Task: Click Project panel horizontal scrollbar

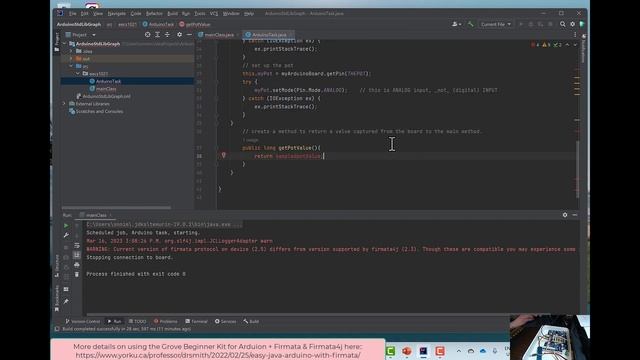Action: (x=116, y=207)
